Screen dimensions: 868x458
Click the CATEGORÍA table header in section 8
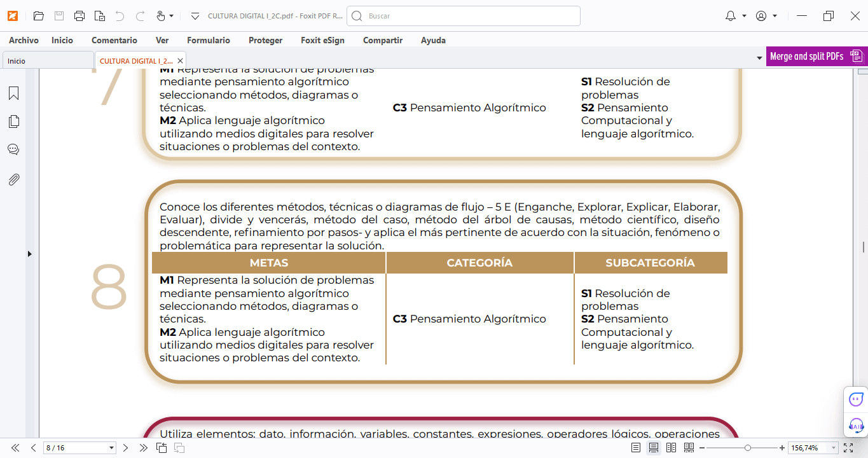(479, 263)
